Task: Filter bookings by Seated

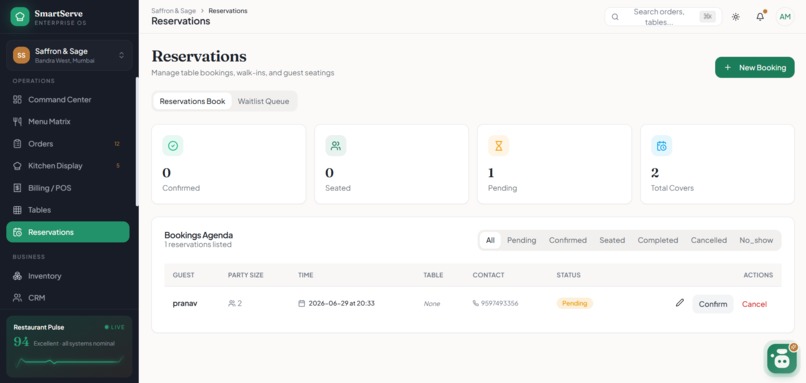Action: pos(612,240)
